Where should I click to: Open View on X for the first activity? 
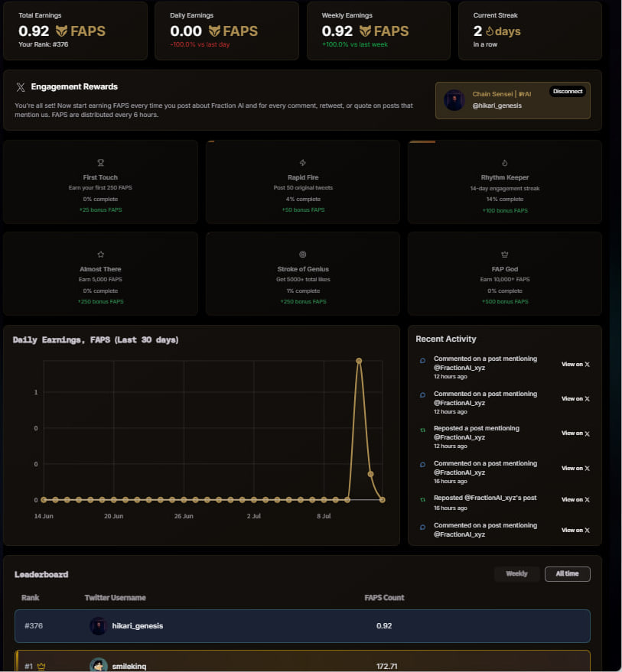(575, 364)
